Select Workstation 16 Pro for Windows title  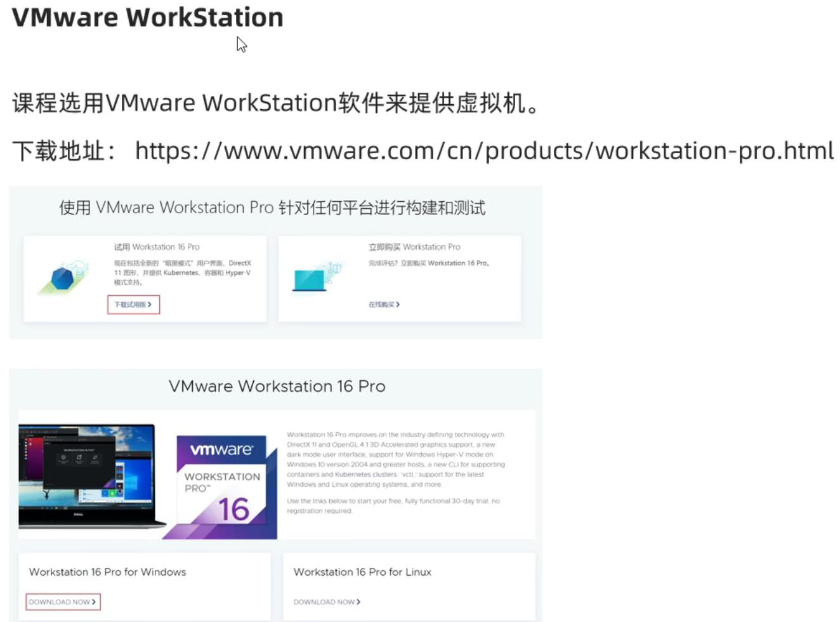(x=107, y=572)
